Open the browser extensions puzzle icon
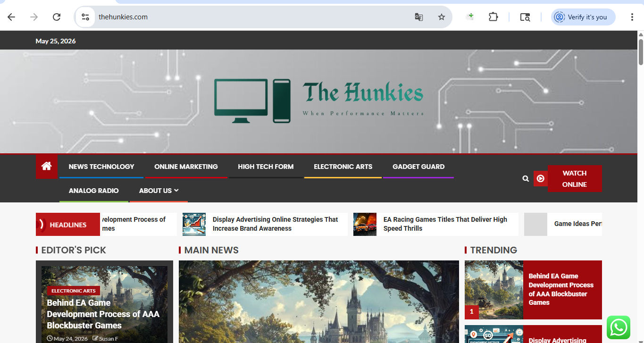The width and height of the screenshot is (644, 343). tap(493, 17)
